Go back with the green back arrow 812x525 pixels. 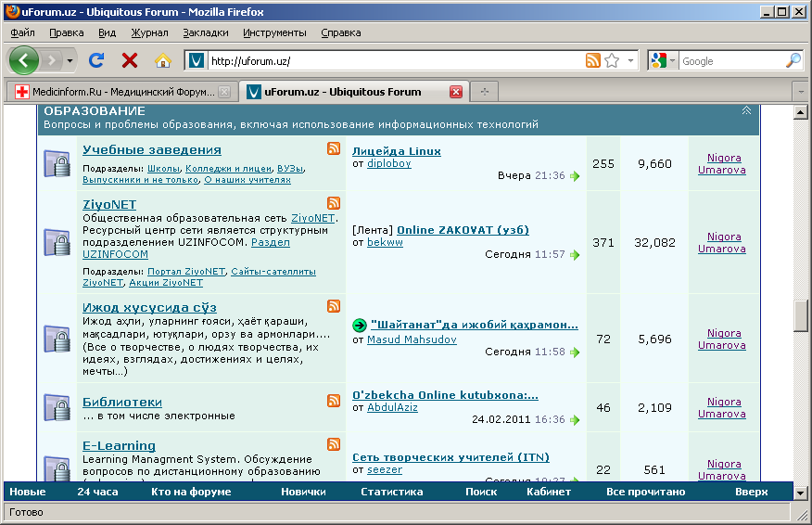pos(23,60)
